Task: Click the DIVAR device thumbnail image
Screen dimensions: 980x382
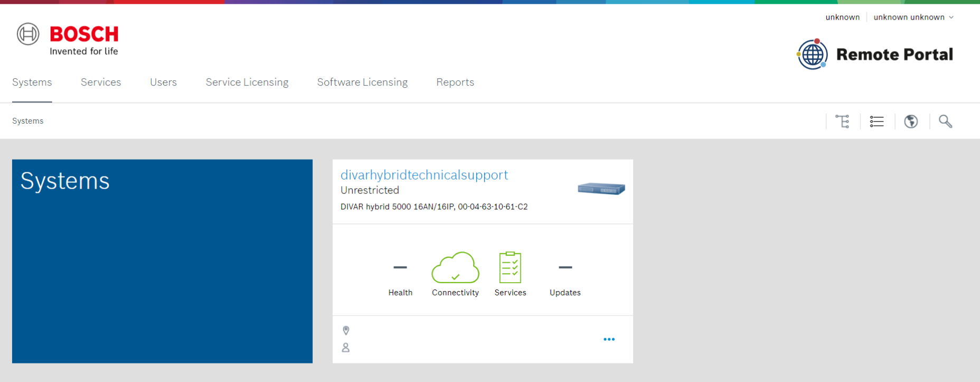Action: (601, 189)
